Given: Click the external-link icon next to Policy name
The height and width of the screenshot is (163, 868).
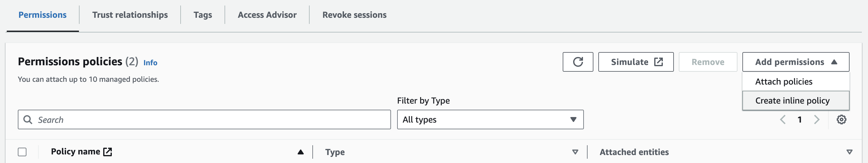Looking at the screenshot, I should [108, 152].
